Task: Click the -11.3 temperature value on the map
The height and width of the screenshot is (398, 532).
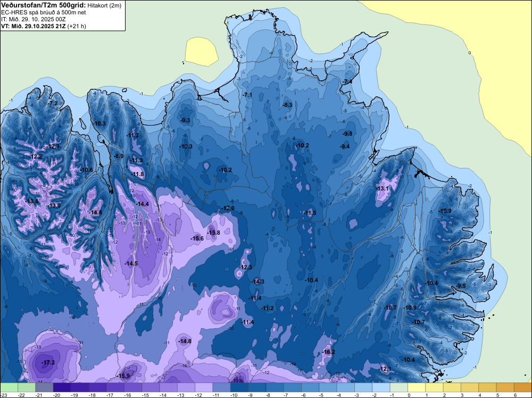Action: click(x=136, y=161)
